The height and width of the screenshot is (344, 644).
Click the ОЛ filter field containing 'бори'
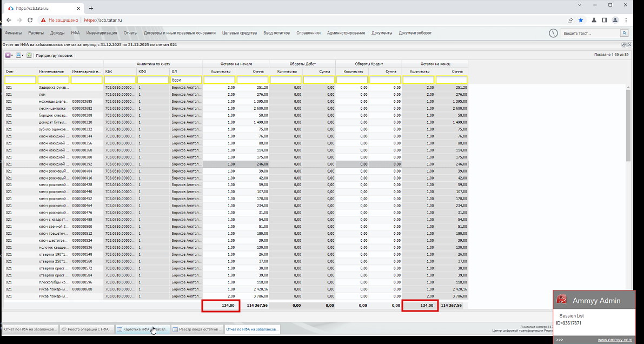tap(186, 80)
